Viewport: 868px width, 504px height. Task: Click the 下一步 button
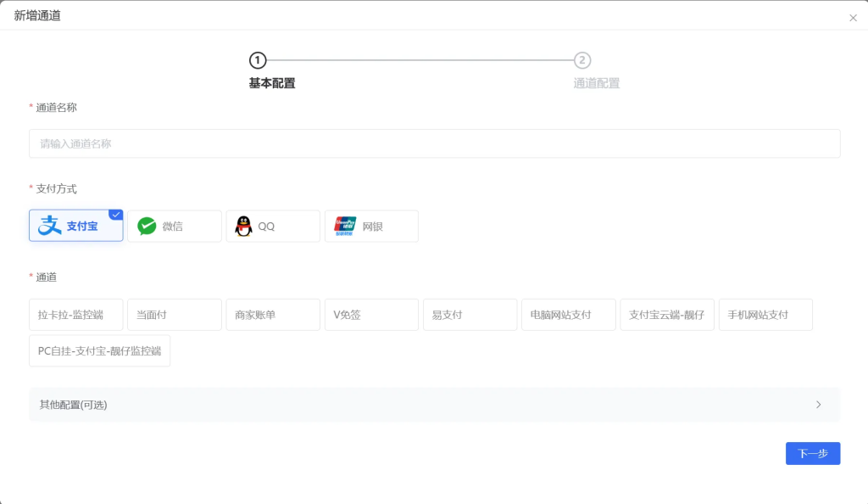point(812,454)
